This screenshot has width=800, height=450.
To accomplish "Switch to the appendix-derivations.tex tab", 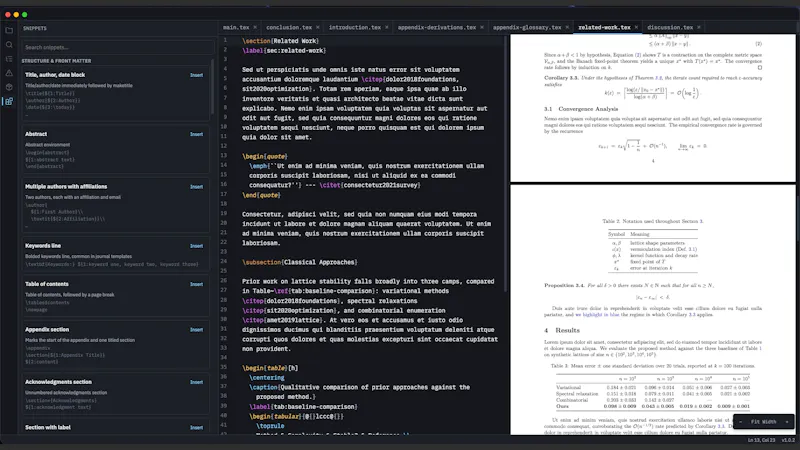I will [437, 28].
